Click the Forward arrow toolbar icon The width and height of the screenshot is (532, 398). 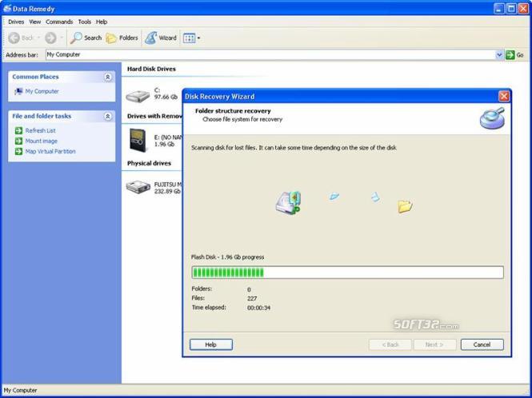coord(50,38)
